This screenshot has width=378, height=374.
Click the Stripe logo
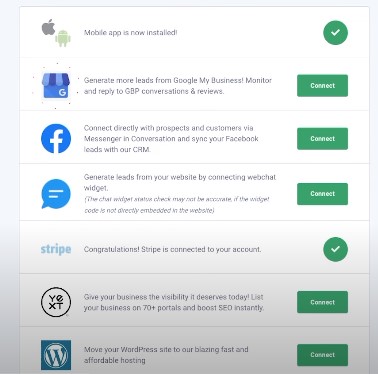coord(56,249)
